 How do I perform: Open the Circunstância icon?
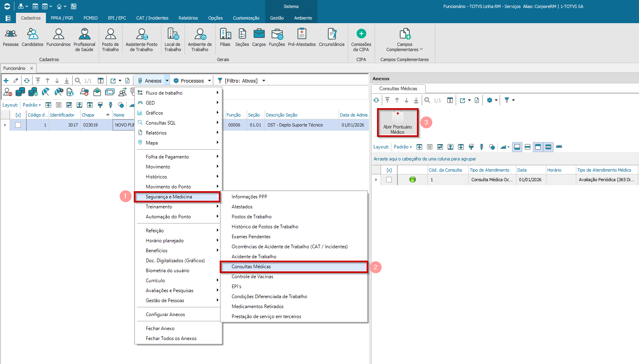[331, 38]
